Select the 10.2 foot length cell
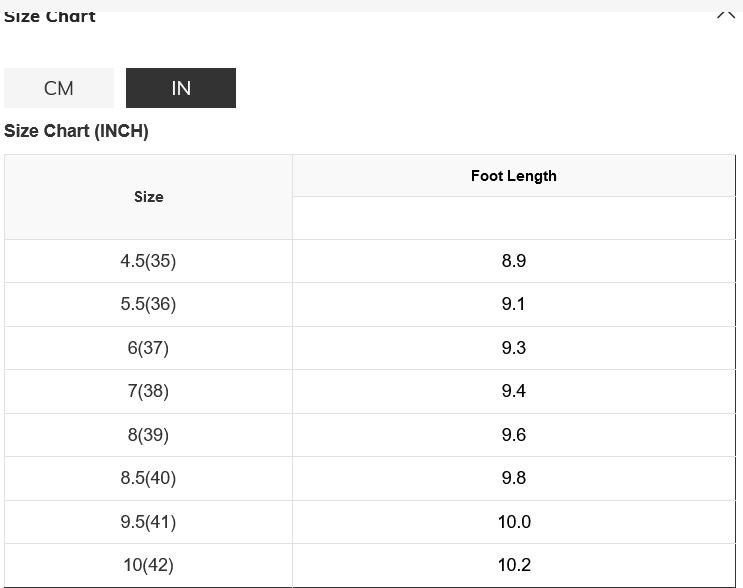 point(513,565)
